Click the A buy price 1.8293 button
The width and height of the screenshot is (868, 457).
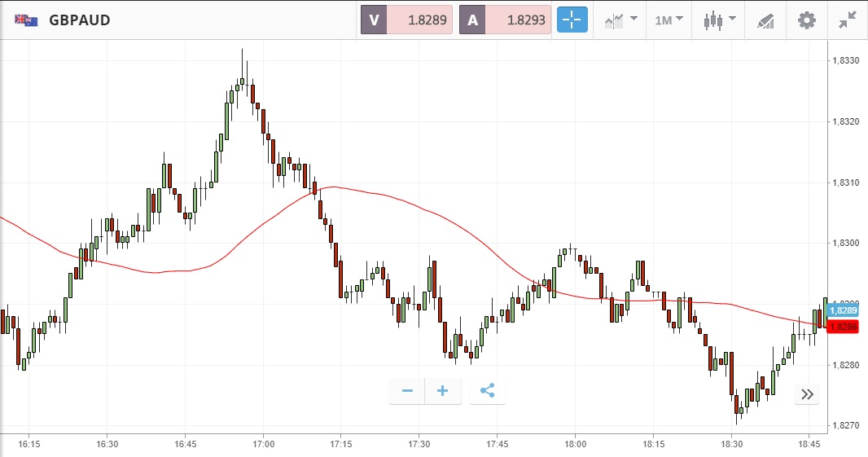point(505,20)
